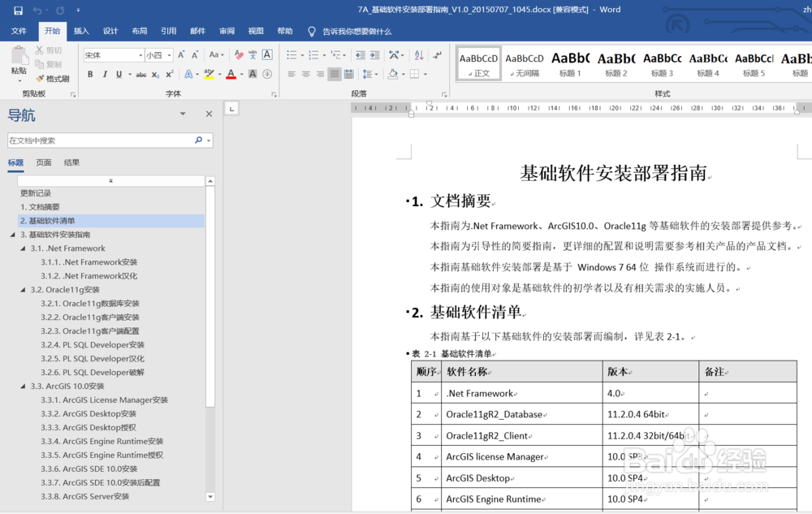Switch to the 引用 (References) ribbon tab
This screenshot has width=812, height=514.
click(168, 31)
